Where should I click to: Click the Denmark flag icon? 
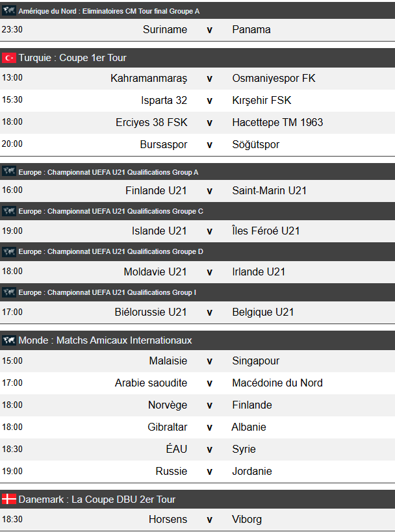9,499
